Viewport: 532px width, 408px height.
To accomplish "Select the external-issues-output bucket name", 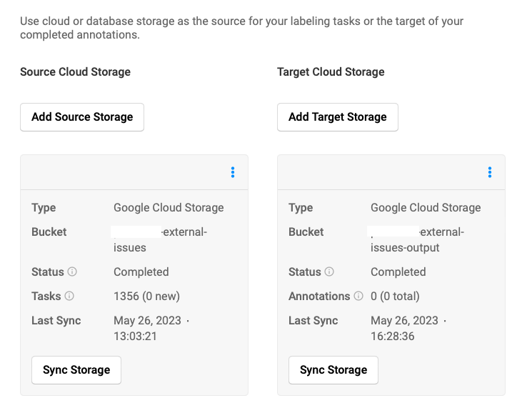I will [x=416, y=240].
